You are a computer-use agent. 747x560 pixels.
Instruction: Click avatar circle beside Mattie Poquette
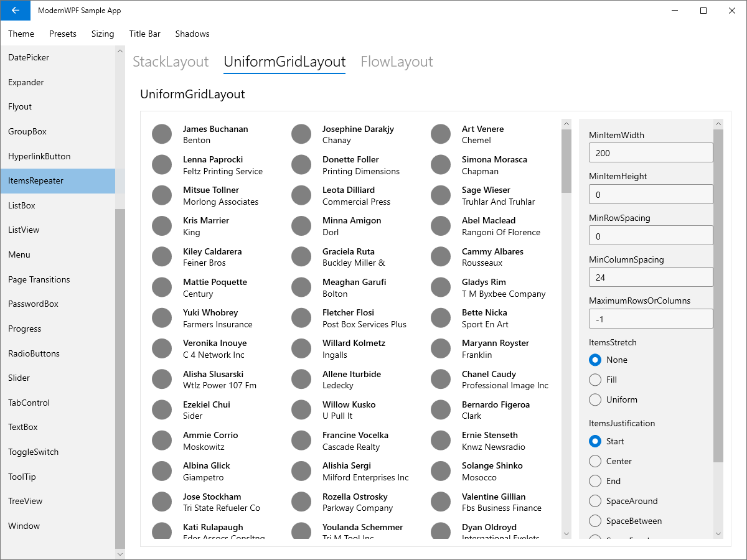pyautogui.click(x=162, y=287)
